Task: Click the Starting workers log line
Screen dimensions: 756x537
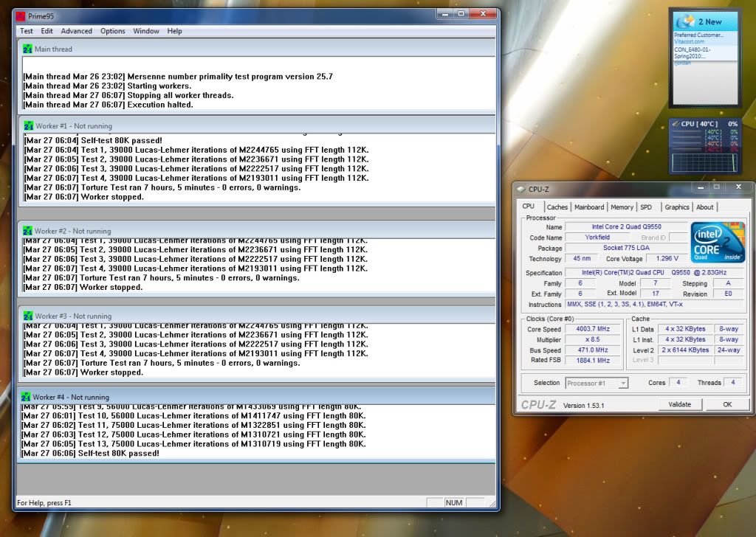Action: (108, 86)
